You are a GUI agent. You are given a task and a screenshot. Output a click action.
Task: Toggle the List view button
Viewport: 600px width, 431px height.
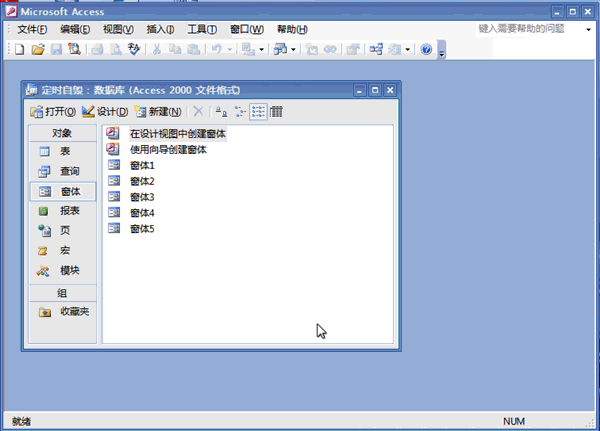click(x=258, y=112)
